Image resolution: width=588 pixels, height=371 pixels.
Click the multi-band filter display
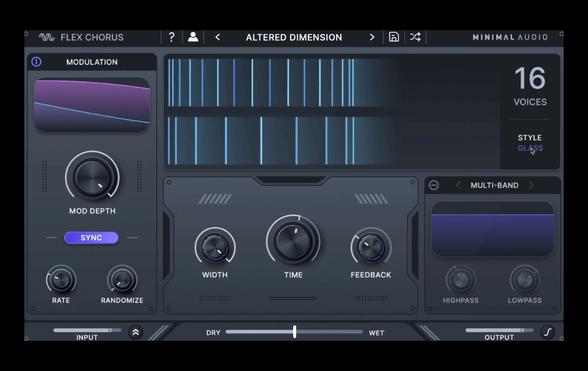493,229
